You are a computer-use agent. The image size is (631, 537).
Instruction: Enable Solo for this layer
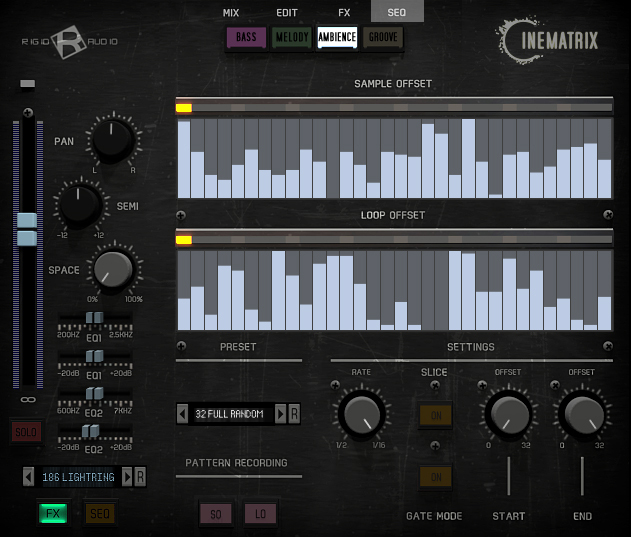tap(26, 432)
